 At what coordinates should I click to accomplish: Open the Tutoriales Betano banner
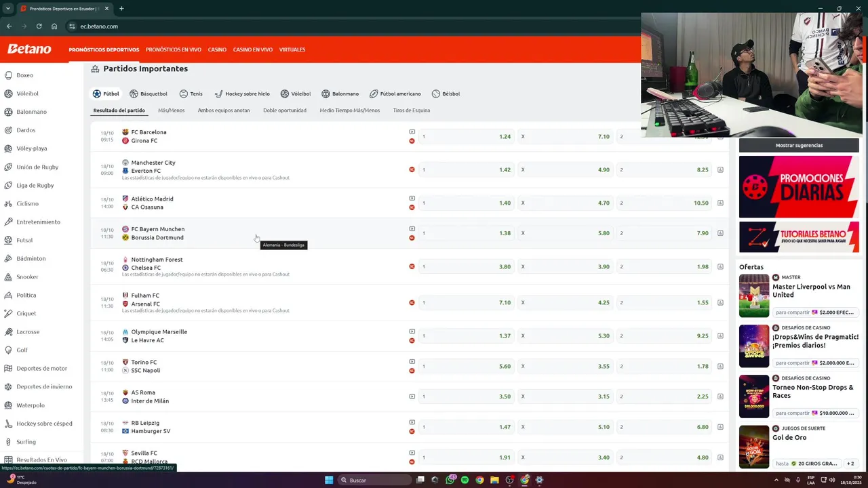click(x=799, y=237)
